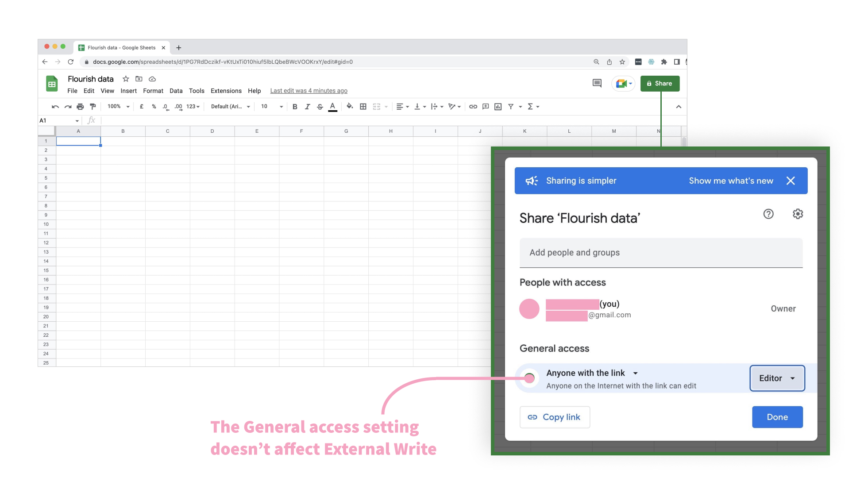Reload the browser page

(x=70, y=62)
